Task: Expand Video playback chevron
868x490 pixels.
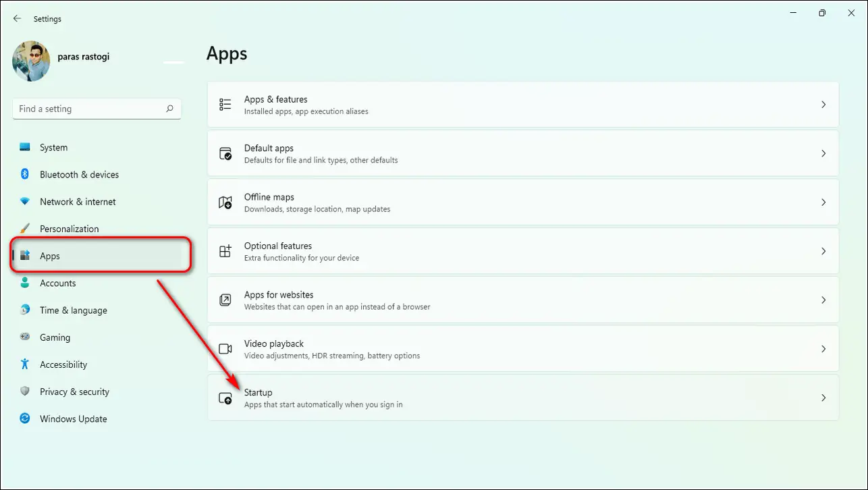Action: coord(823,349)
